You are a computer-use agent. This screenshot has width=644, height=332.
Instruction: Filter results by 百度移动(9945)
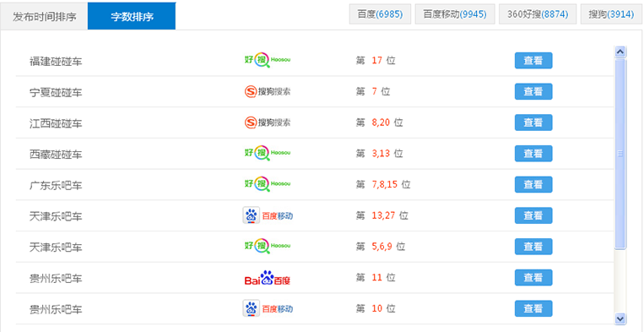click(455, 14)
